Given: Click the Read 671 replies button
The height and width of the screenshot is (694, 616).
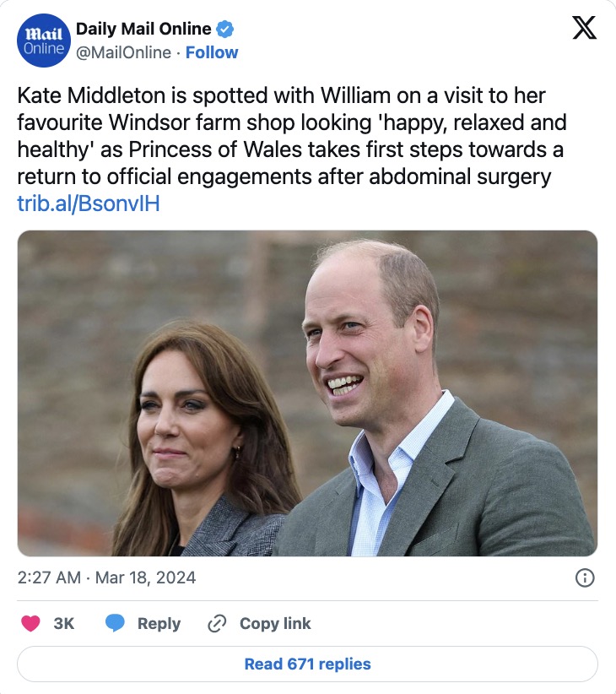Looking at the screenshot, I should pyautogui.click(x=307, y=664).
